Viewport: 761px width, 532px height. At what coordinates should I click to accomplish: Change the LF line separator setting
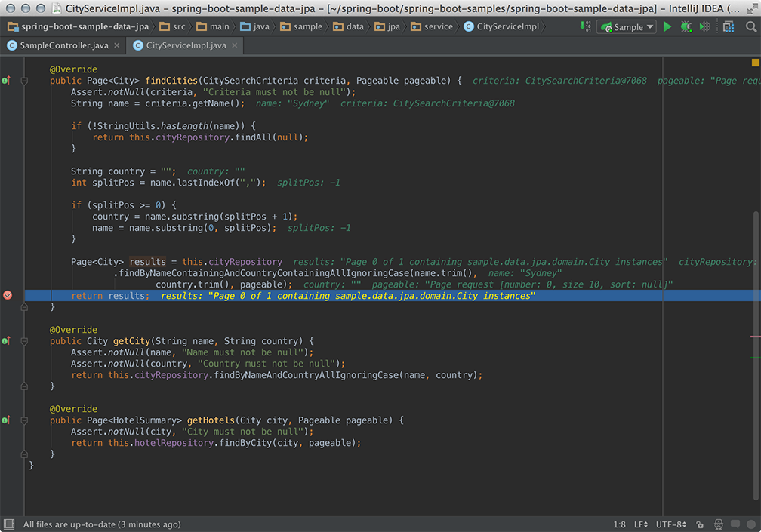point(640,524)
